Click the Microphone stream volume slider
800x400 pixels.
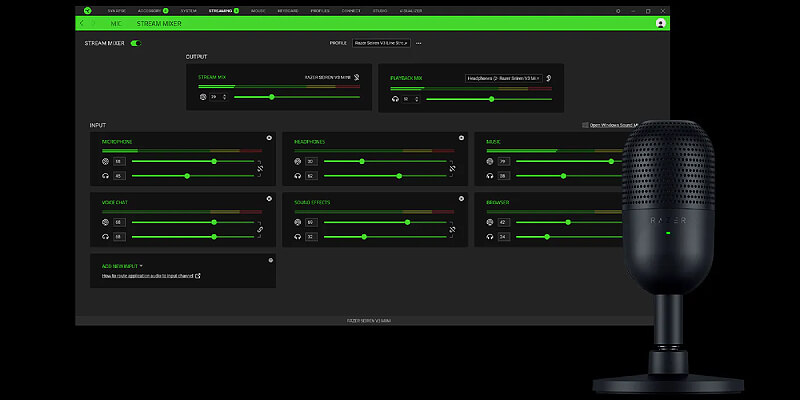193,161
